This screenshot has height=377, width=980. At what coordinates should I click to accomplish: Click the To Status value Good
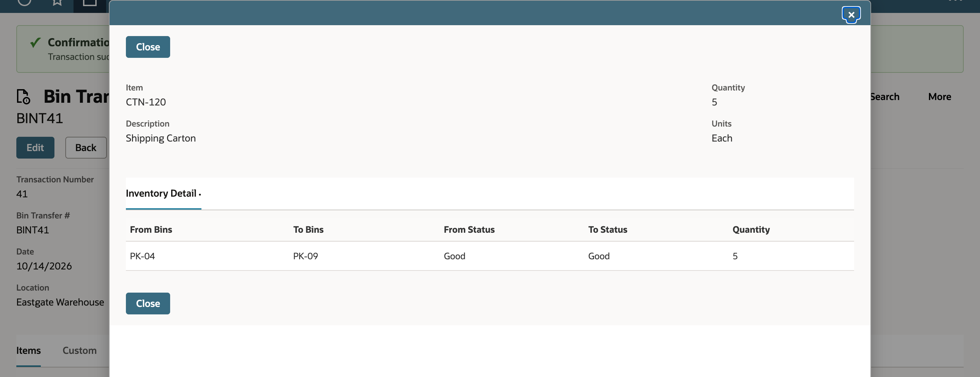(599, 256)
